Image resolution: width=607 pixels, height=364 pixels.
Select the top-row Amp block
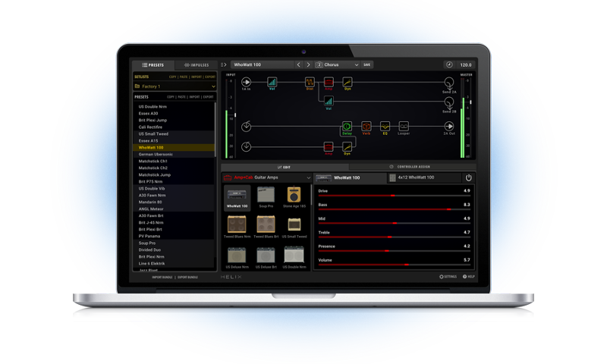(x=329, y=82)
